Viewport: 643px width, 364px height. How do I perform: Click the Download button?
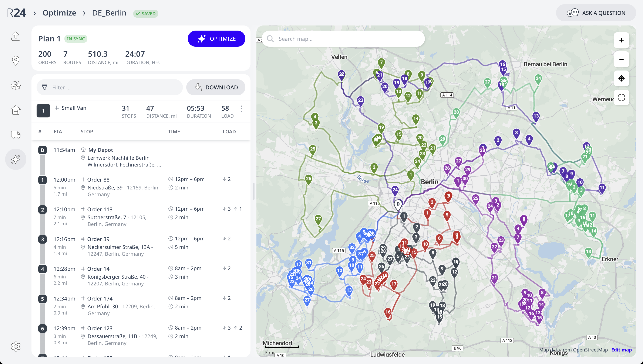coord(215,87)
